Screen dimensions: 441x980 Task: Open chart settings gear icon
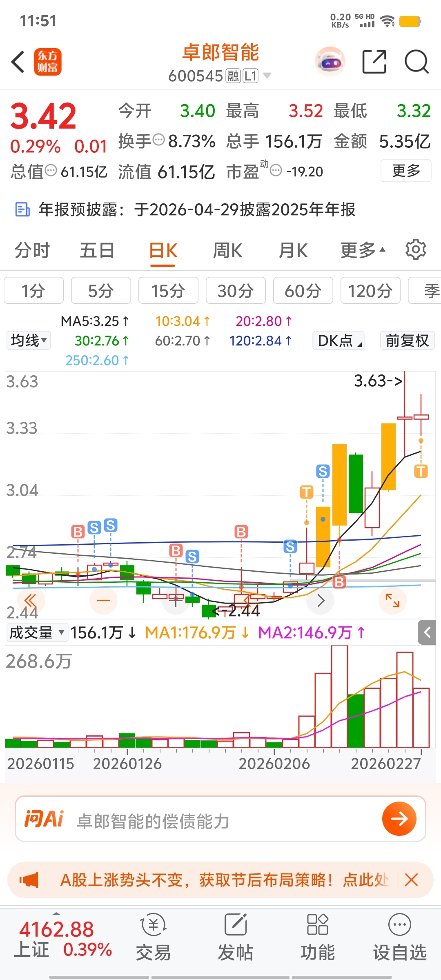(x=416, y=249)
